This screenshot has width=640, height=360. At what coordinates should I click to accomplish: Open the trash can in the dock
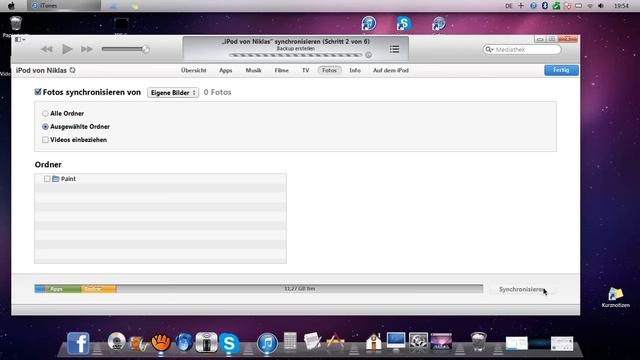pos(478,342)
